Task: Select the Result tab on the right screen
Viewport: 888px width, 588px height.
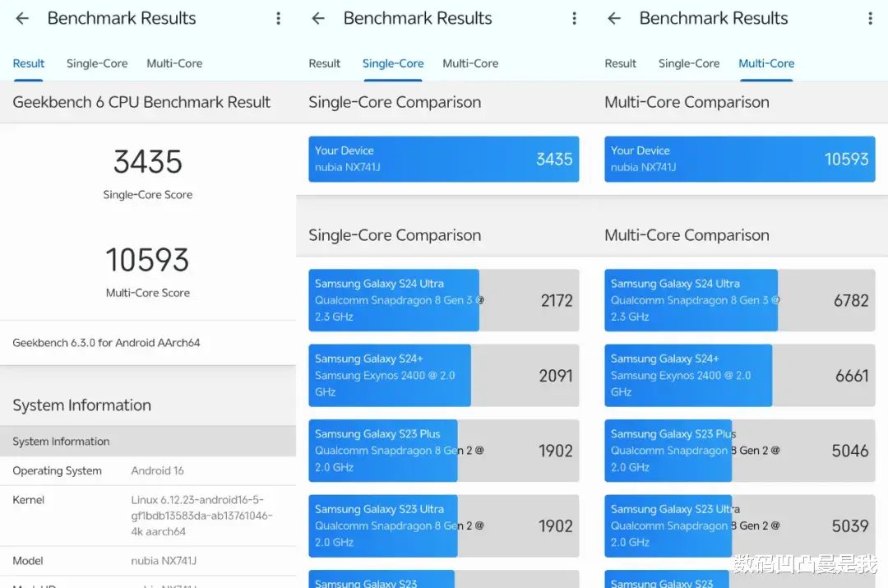Action: (621, 63)
